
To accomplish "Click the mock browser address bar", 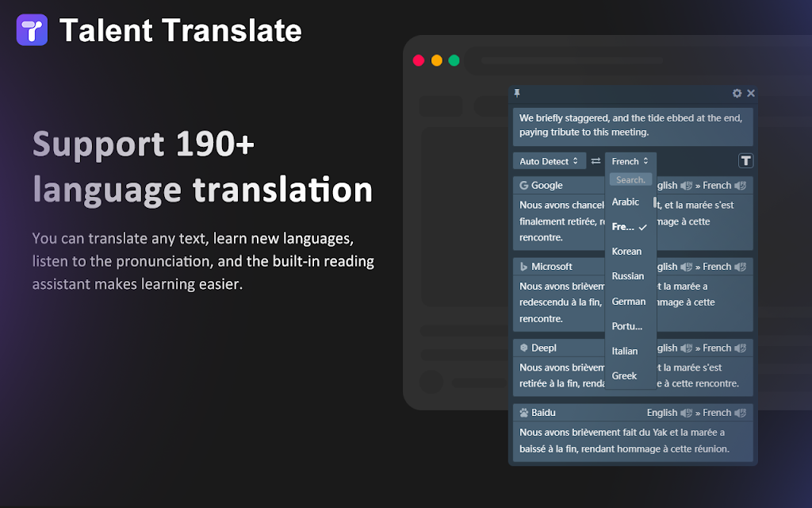I will 637,60.
